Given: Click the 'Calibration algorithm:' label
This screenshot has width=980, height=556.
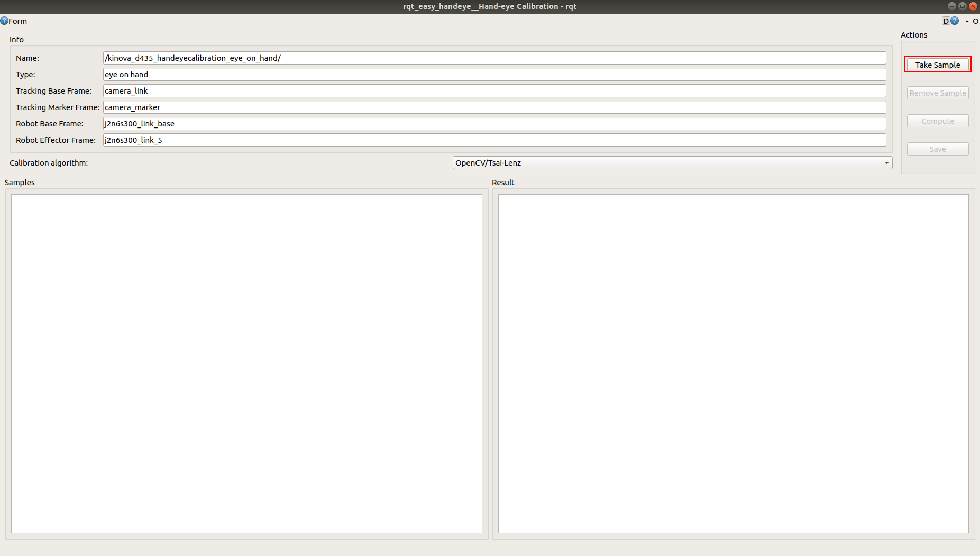Looking at the screenshot, I should pyautogui.click(x=49, y=163).
